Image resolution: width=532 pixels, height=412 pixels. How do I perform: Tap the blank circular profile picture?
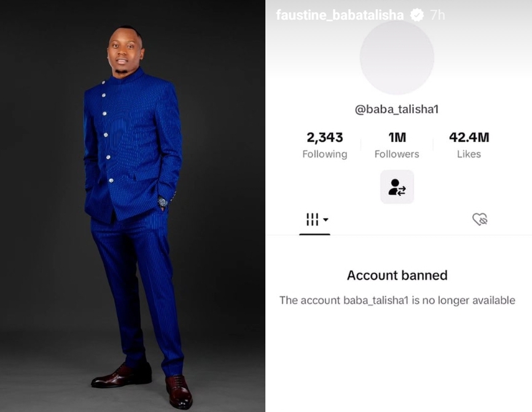tap(397, 57)
